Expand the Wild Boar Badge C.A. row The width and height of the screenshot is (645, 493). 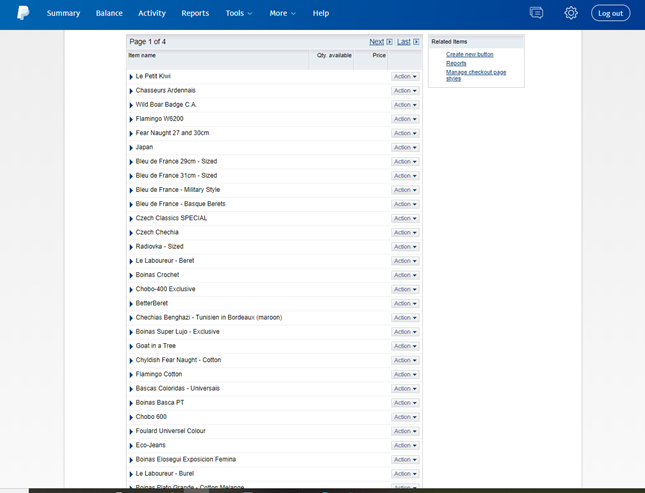tap(131, 105)
